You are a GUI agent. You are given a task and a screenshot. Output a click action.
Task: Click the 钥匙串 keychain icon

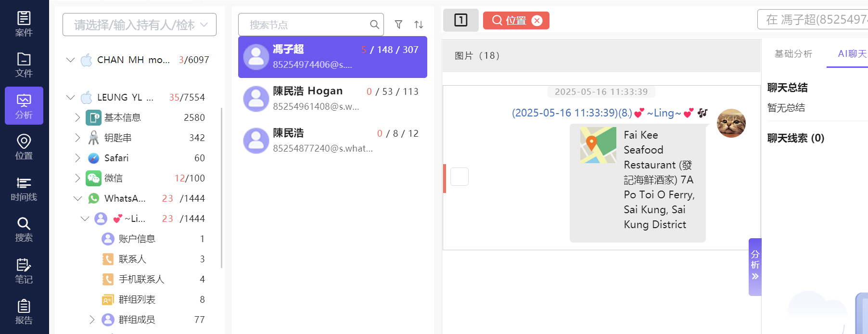coord(94,138)
